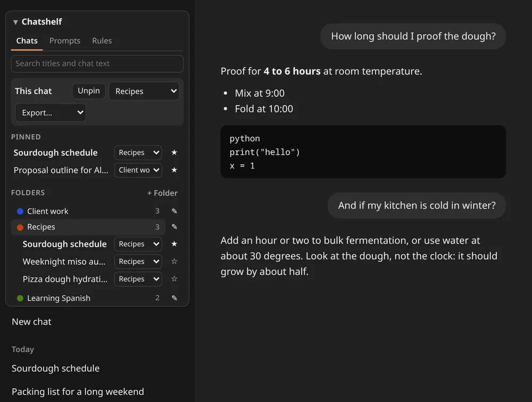
Task: Edit the Client work folder pencil icon
Action: tap(174, 211)
